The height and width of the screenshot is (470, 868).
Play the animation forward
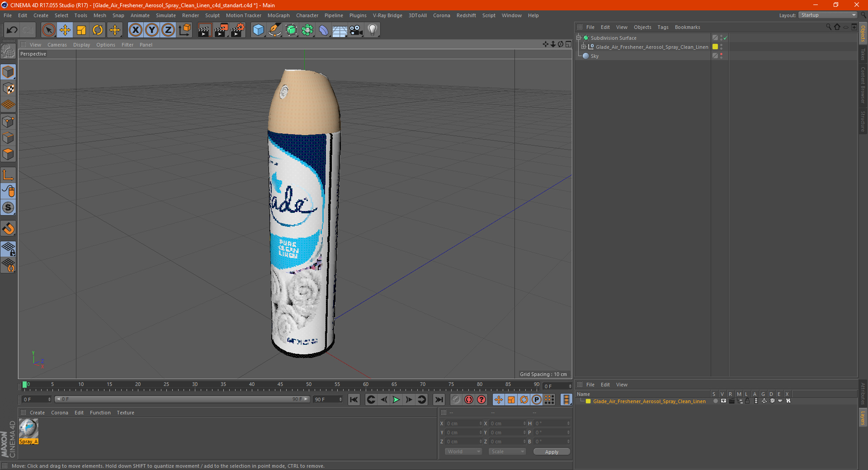[396, 399]
